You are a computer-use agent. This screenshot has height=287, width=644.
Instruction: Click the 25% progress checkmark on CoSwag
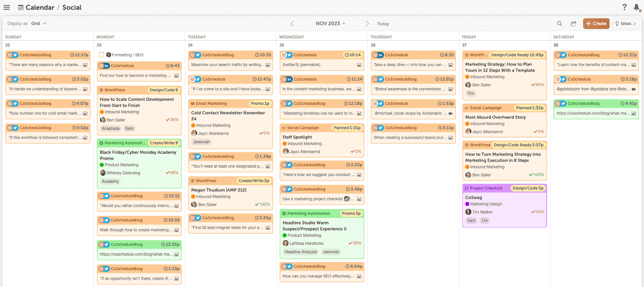(x=533, y=212)
